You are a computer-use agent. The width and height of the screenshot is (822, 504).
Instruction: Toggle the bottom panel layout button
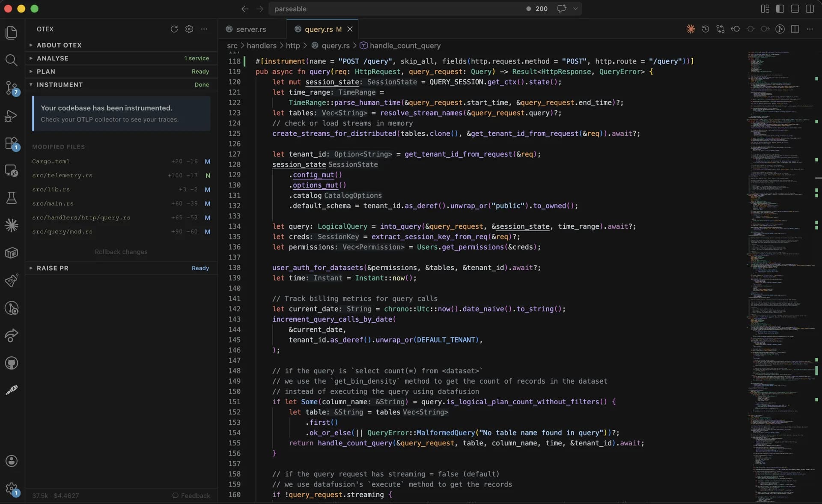pos(795,9)
